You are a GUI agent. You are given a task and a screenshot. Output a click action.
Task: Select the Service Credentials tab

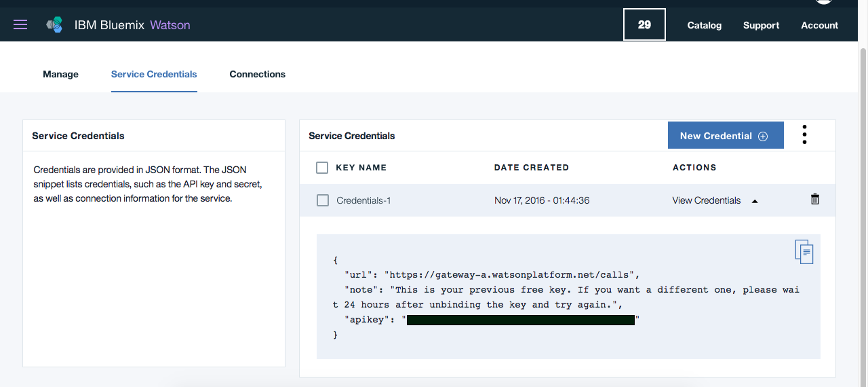(154, 74)
